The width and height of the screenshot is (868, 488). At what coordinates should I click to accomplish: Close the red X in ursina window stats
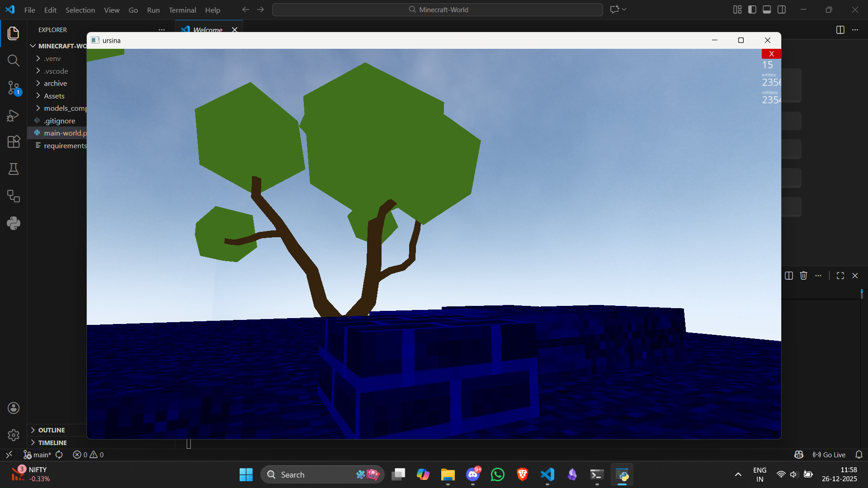coord(771,54)
